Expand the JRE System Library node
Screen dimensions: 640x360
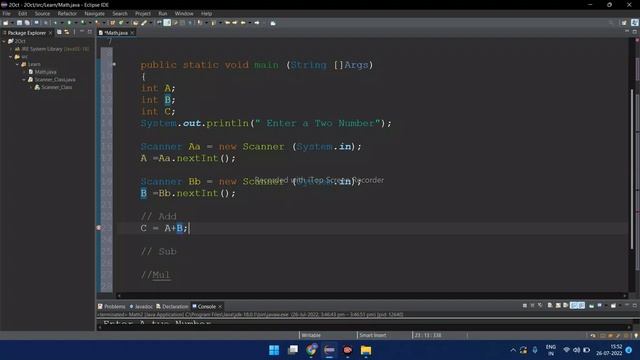pyautogui.click(x=11, y=49)
